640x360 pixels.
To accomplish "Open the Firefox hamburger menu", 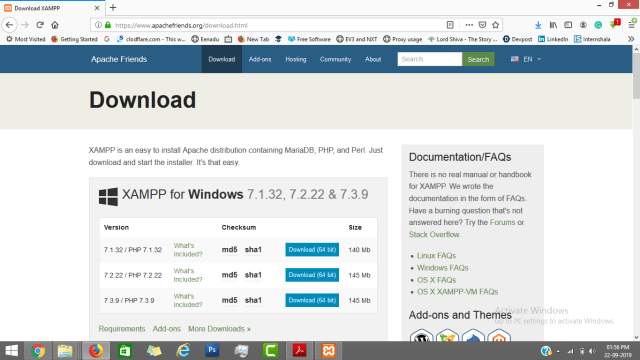I will [x=631, y=25].
